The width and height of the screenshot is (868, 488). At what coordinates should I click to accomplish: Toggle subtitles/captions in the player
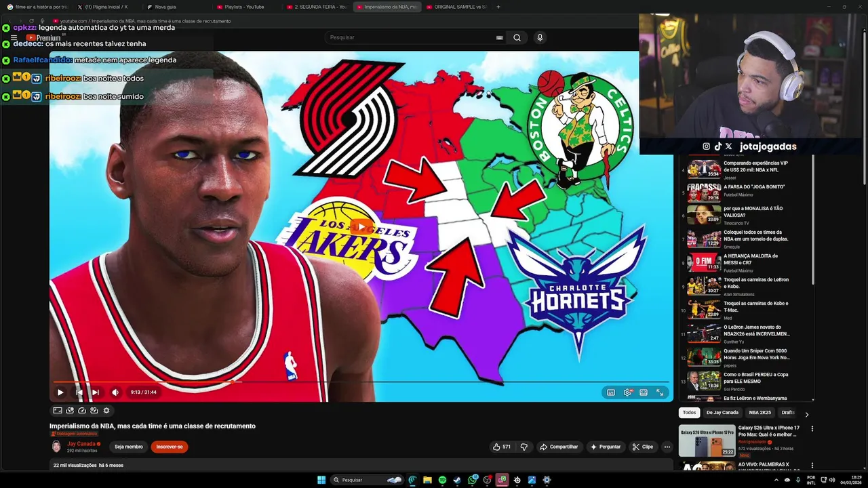click(x=611, y=392)
